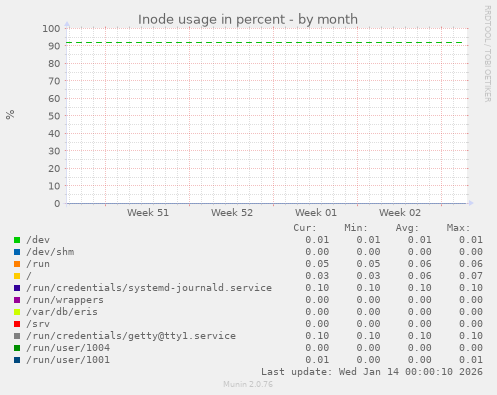Click the 90 value on y-axis

(x=54, y=46)
